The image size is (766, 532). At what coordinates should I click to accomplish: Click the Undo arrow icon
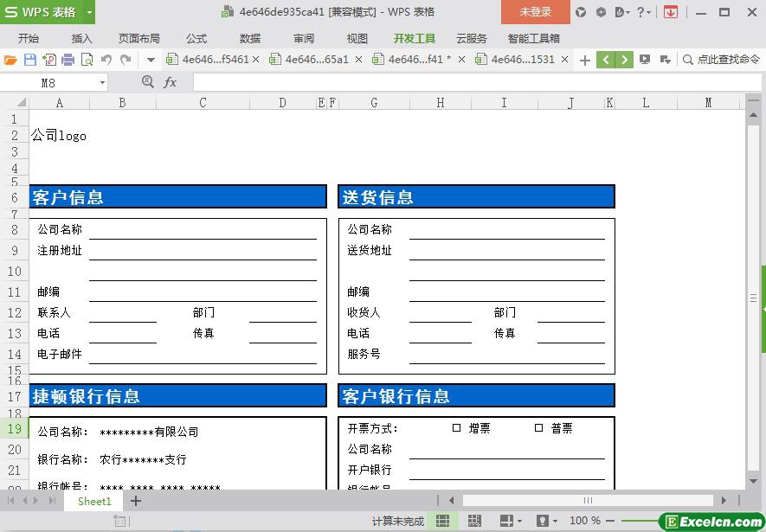[106, 60]
